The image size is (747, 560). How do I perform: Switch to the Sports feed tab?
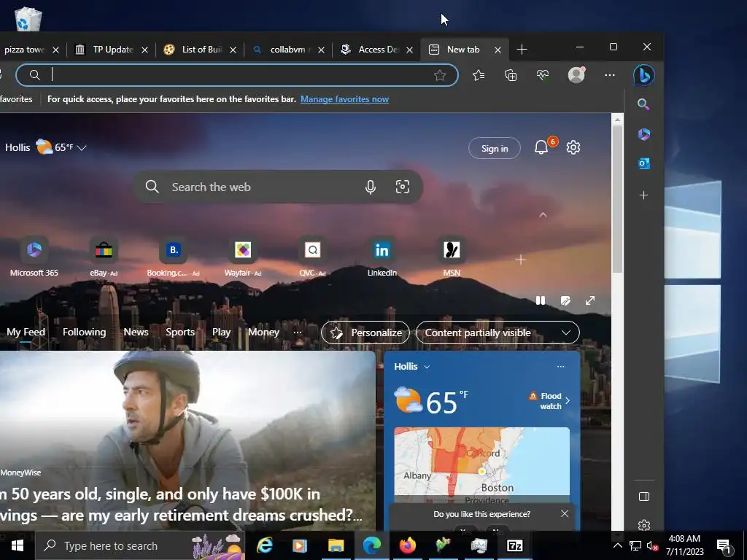click(x=180, y=332)
